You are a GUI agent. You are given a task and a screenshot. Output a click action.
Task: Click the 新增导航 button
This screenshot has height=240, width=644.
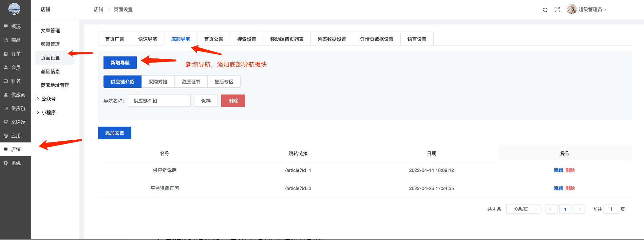(120, 63)
